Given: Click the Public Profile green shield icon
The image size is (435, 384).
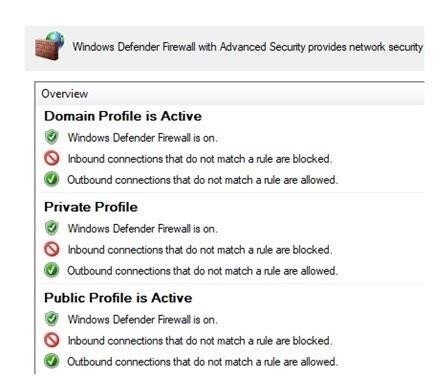Looking at the screenshot, I should 51,319.
